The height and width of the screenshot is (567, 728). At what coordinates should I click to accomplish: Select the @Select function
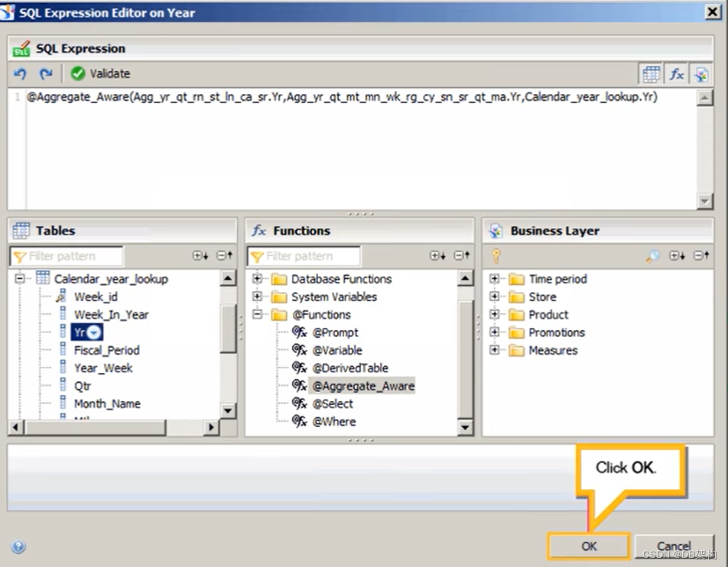tap(333, 403)
